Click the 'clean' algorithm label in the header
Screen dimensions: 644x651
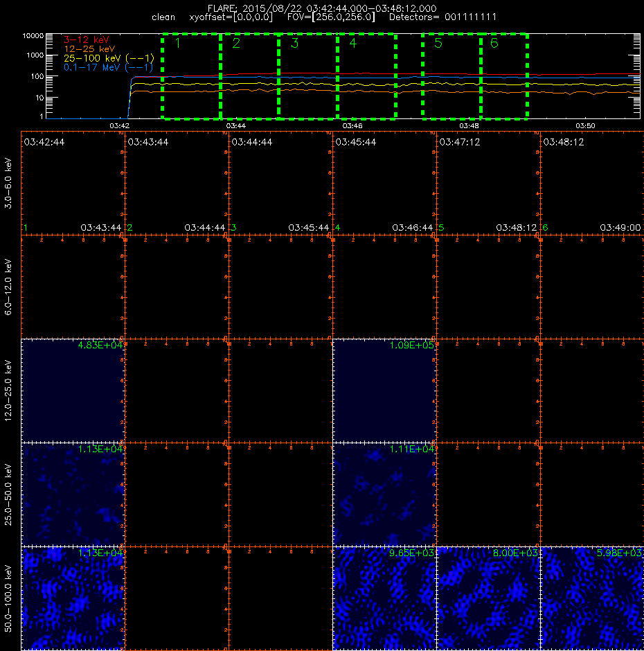[163, 17]
